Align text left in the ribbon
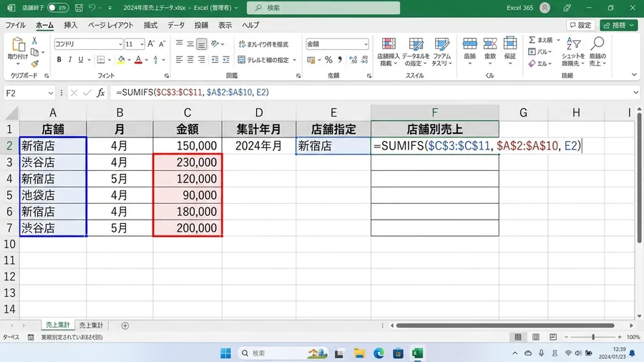The width and height of the screenshot is (644, 362). (179, 60)
